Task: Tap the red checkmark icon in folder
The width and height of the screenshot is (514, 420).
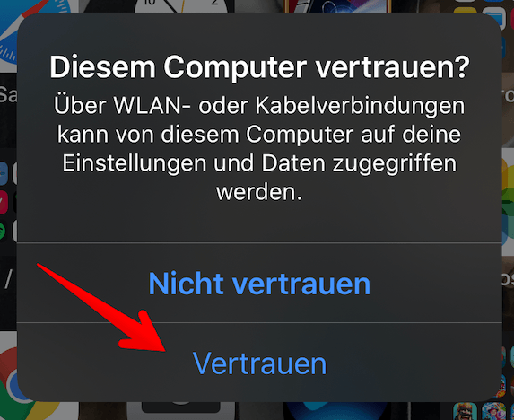Action: [4, 202]
